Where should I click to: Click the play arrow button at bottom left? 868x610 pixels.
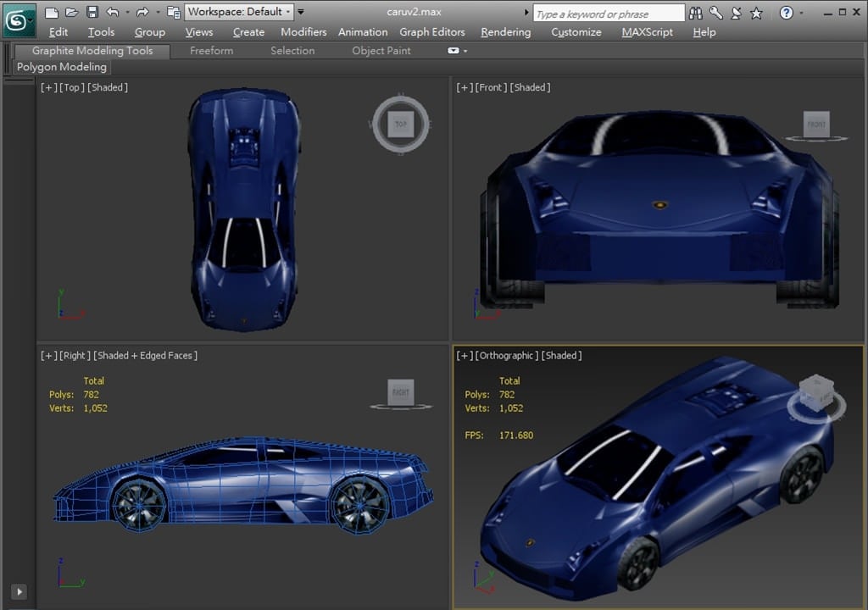[x=19, y=591]
